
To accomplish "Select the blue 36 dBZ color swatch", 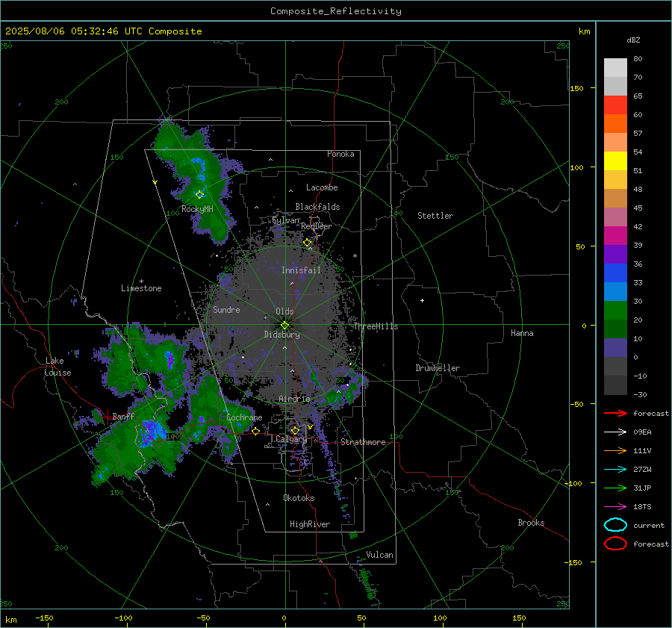I will [x=615, y=273].
